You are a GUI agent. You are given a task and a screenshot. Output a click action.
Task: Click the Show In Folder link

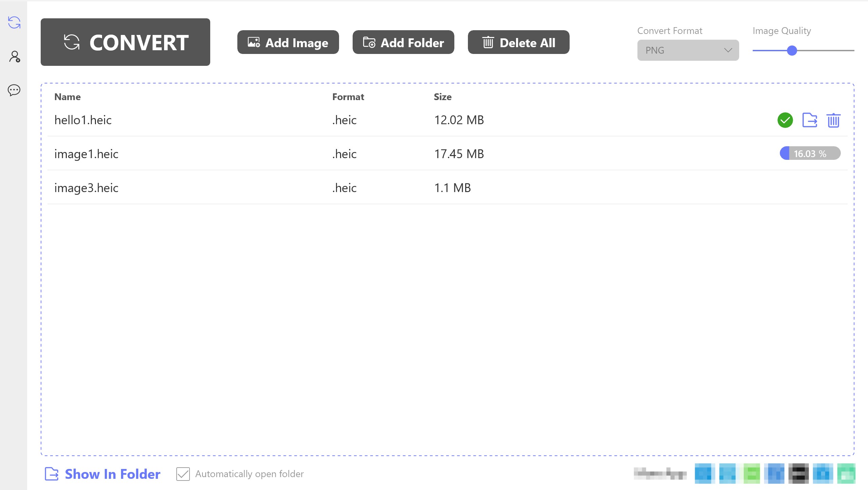tap(112, 474)
